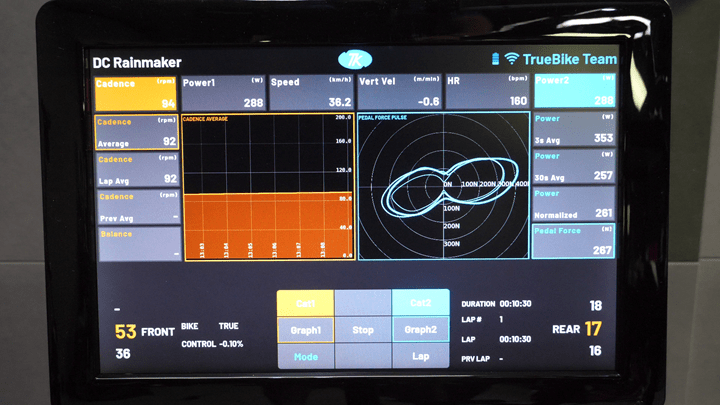Tap the Pedal Force Pulse polar chart
The height and width of the screenshot is (405, 720).
pyautogui.click(x=444, y=186)
